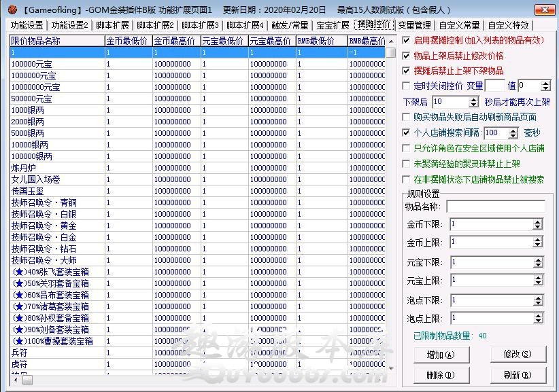Screen dimensions: 559x392
Task: Toggle 个人店铺搜索间隔 checkbox
Action: 406,132
